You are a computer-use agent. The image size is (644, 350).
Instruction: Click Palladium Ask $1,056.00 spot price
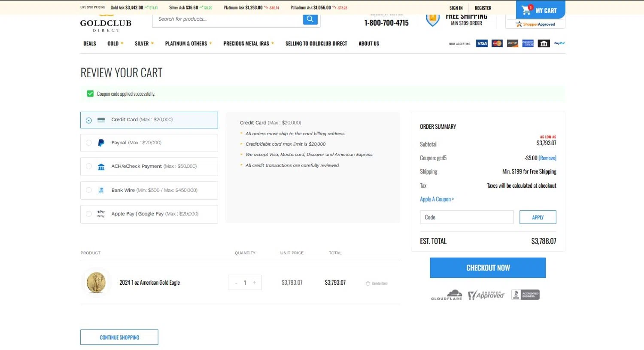tap(310, 8)
